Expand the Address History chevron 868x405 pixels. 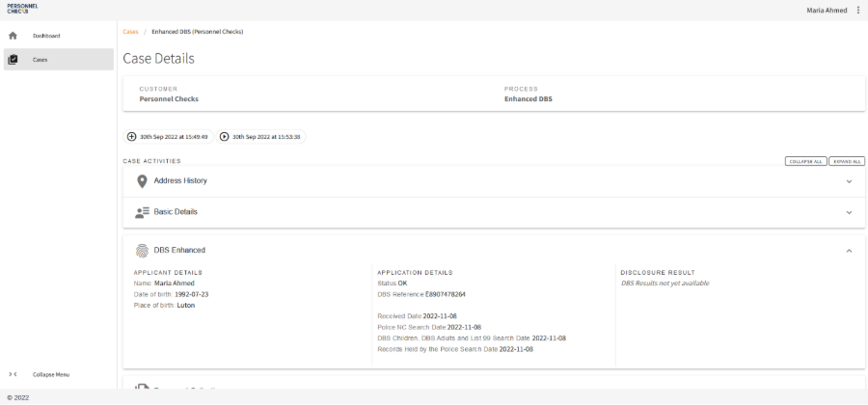[x=849, y=181]
